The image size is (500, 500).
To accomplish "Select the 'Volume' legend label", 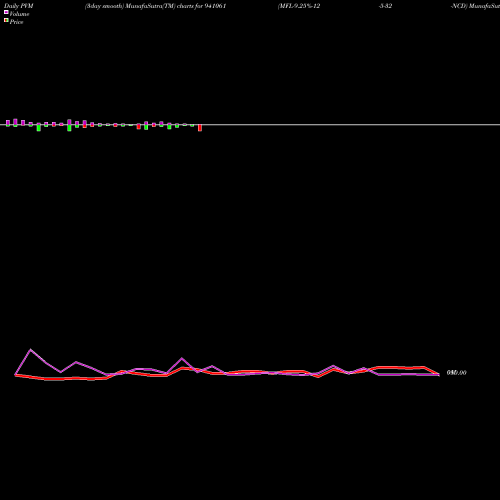I will click(x=19, y=14).
